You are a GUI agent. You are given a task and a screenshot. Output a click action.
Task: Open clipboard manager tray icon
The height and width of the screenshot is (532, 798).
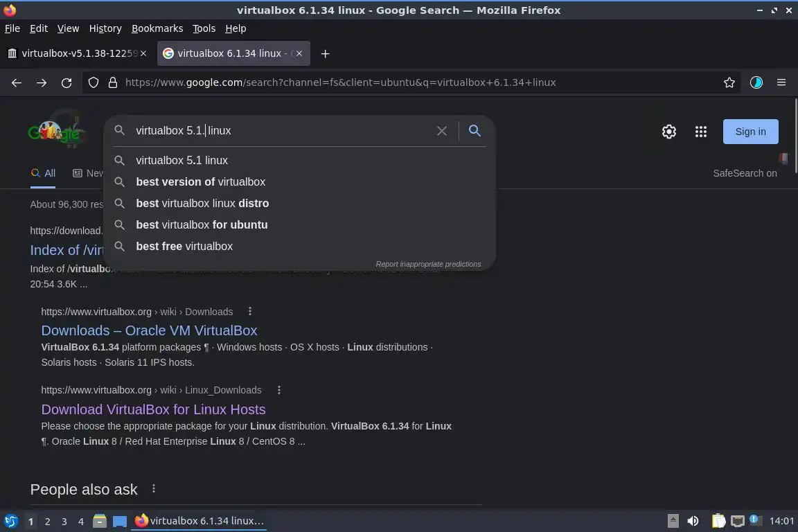tap(718, 521)
